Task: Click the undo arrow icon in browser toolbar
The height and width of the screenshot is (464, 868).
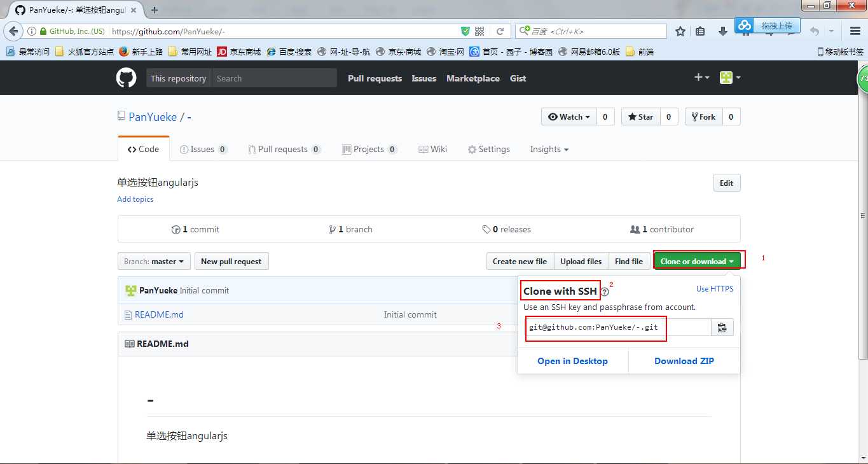Action: tap(814, 31)
